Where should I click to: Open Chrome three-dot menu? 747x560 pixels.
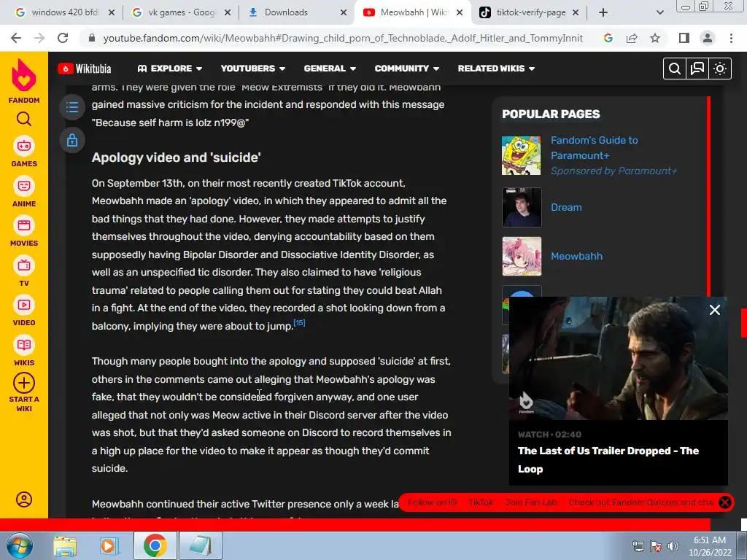click(x=731, y=38)
